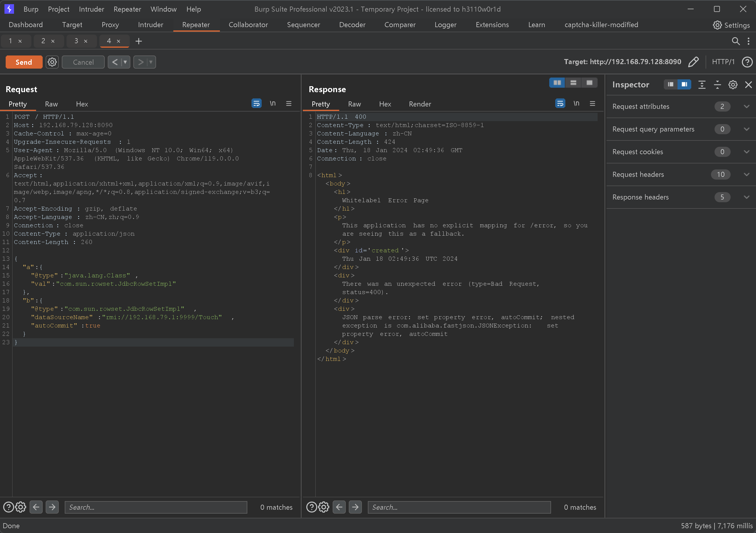Image resolution: width=756 pixels, height=533 pixels.
Task: Click the Expand all sections icon in Inspector
Action: [702, 85]
